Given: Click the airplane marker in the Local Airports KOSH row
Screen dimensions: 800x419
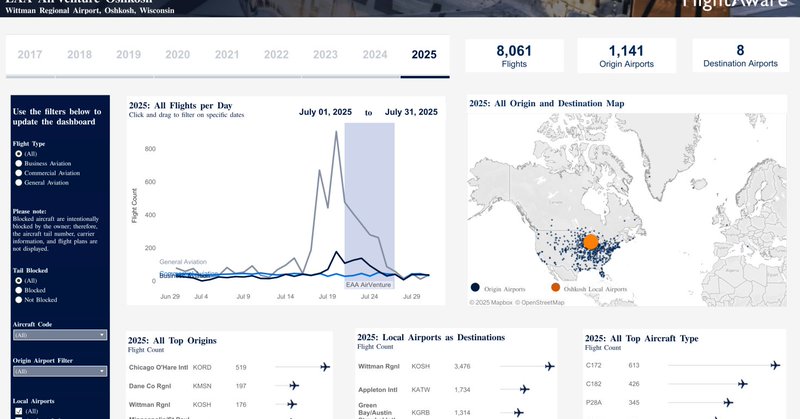Looking at the screenshot, I should 549,366.
